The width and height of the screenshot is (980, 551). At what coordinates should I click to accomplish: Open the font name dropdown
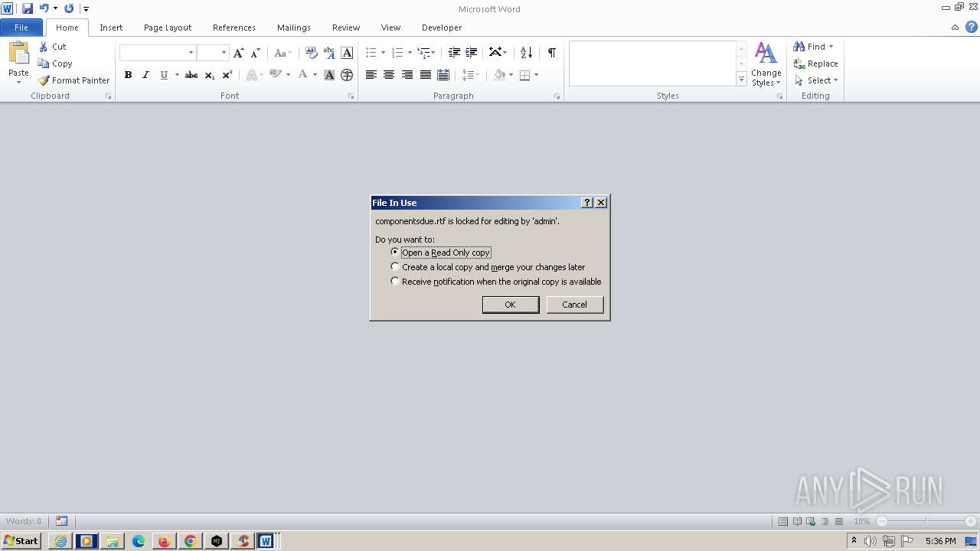pyautogui.click(x=191, y=53)
